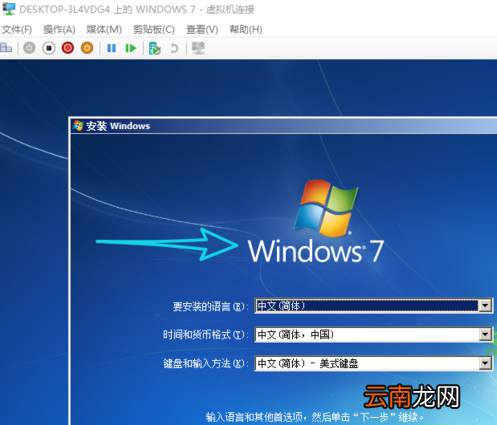Click the Checkpoint icon

tap(155, 48)
